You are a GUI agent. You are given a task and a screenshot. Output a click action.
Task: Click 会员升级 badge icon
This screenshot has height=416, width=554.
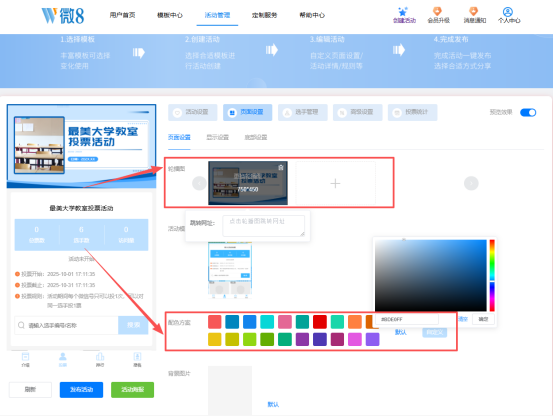coord(437,11)
